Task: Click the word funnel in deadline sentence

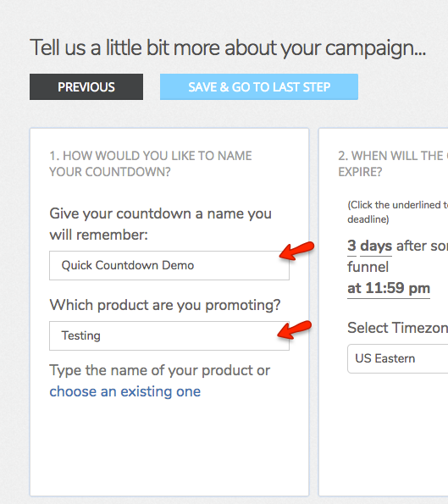Action: [368, 267]
